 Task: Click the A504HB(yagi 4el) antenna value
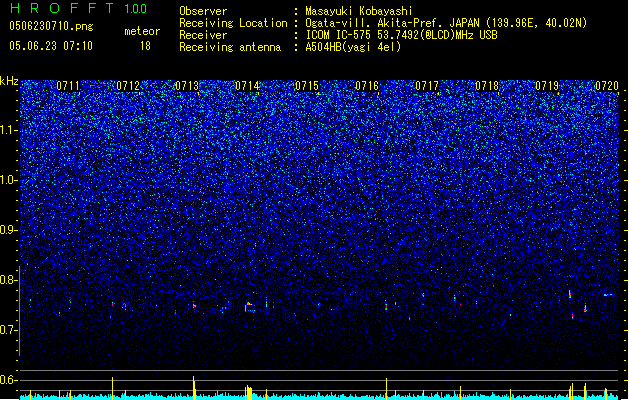coord(353,47)
